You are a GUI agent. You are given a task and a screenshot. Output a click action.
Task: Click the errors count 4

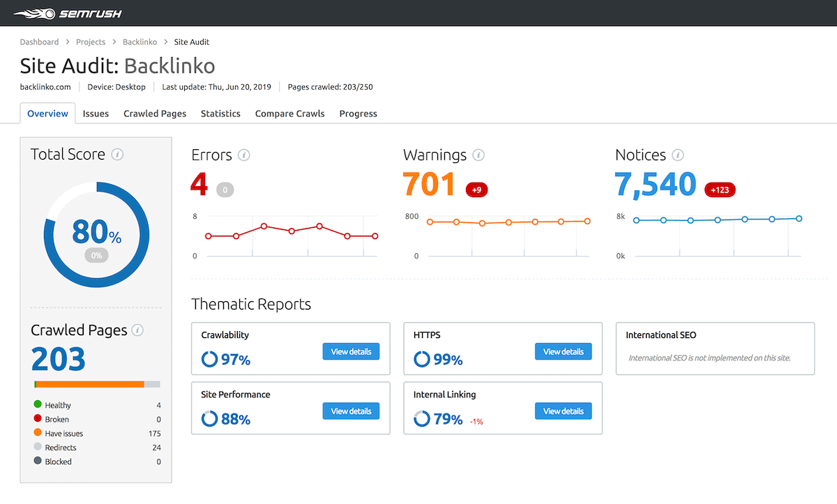click(199, 185)
